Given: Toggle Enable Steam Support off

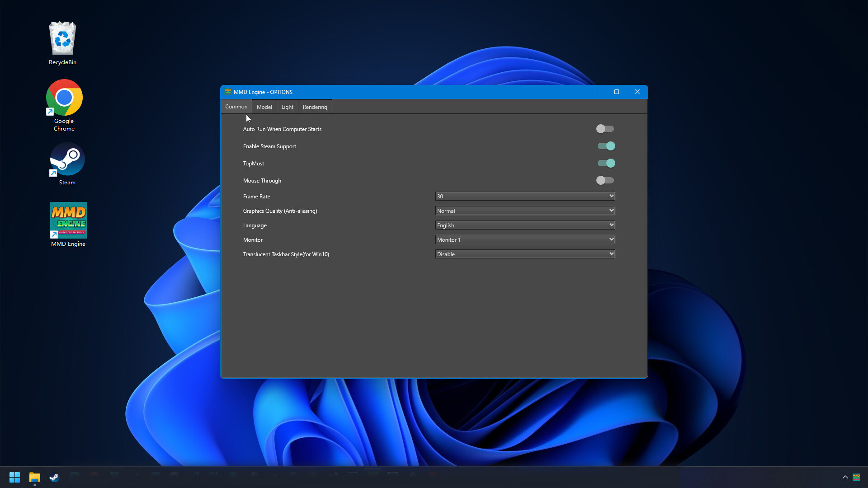Looking at the screenshot, I should tap(606, 146).
